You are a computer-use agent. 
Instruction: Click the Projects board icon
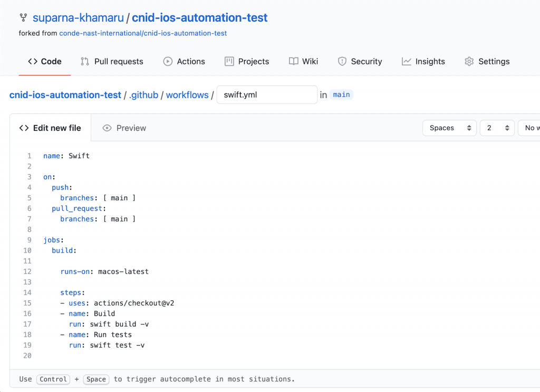pos(229,62)
